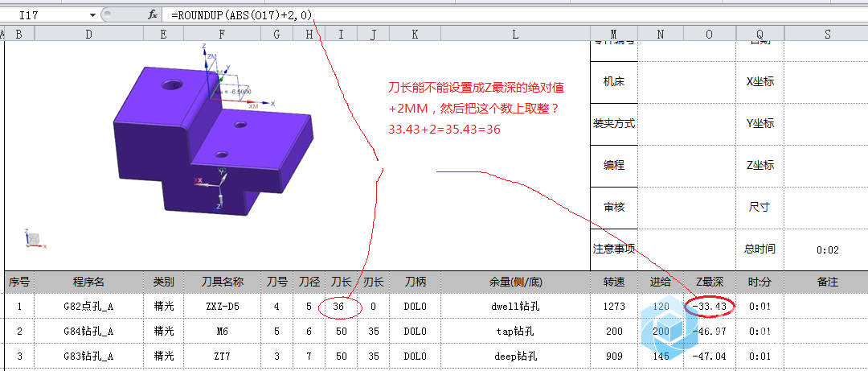Click the 刀号 table header
The width and height of the screenshot is (868, 371).
276,282
